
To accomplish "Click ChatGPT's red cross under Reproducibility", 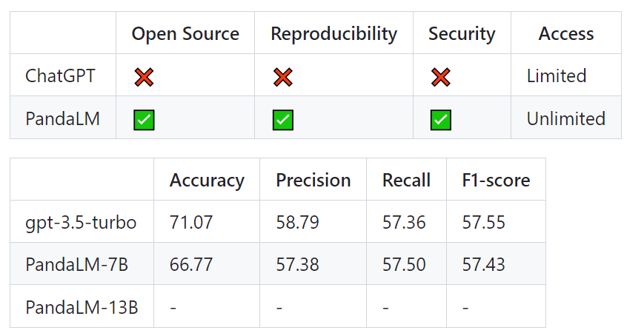I will pyautogui.click(x=282, y=76).
